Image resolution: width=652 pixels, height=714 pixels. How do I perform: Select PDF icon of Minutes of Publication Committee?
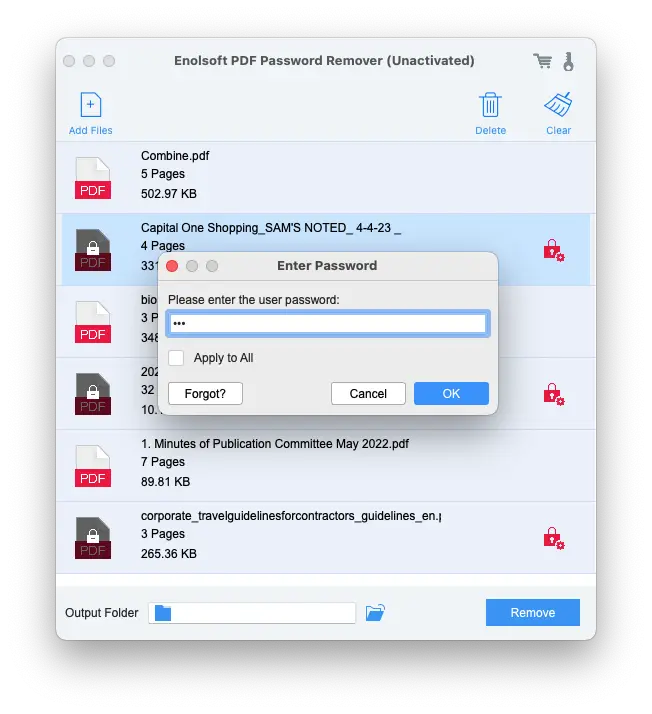[x=93, y=466]
